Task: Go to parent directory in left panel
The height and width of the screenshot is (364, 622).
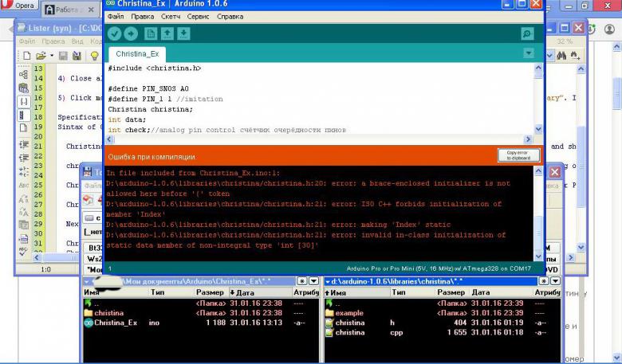Action: click(201, 303)
